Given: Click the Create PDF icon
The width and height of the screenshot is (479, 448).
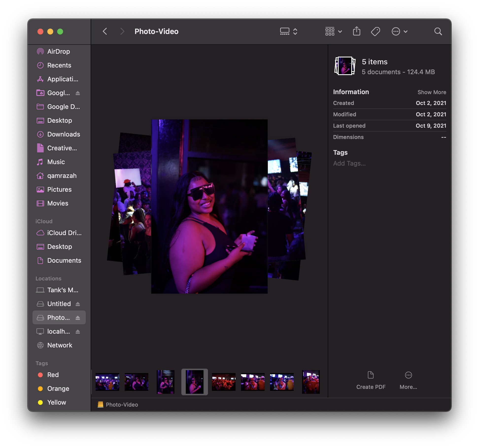Looking at the screenshot, I should [371, 375].
